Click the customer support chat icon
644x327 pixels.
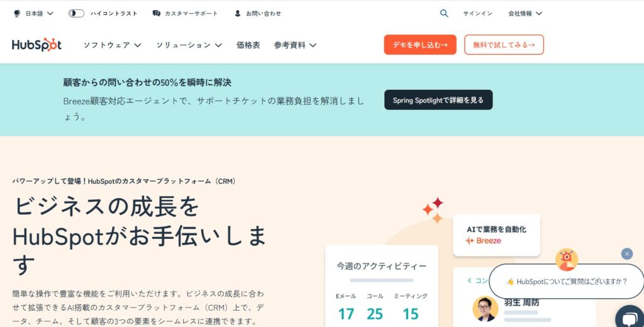tap(156, 14)
